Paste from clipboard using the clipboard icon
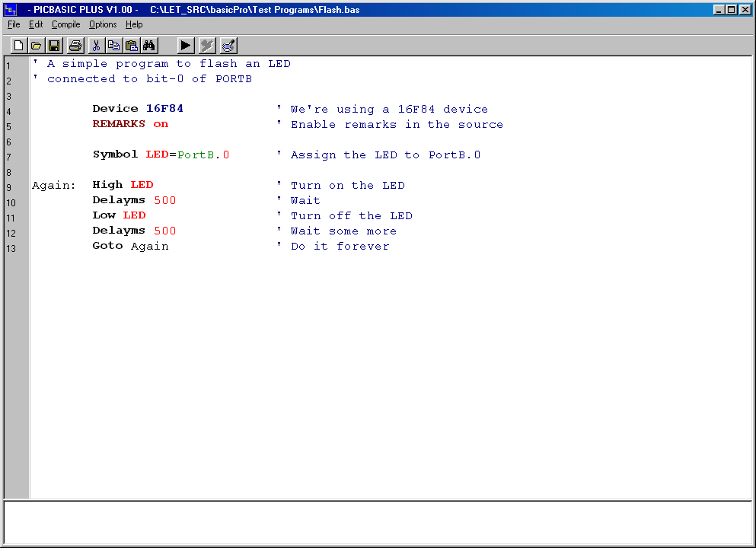Screen dimensions: 756x548 132,46
